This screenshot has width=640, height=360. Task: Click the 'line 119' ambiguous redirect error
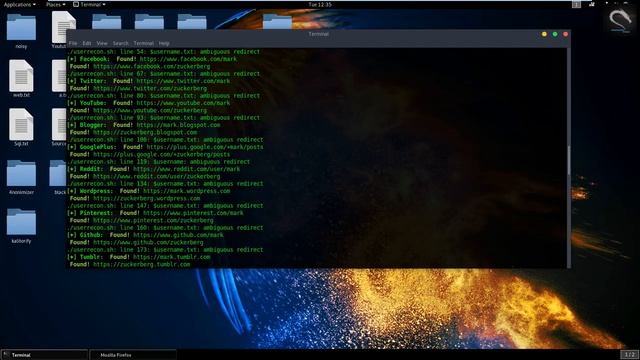158,162
